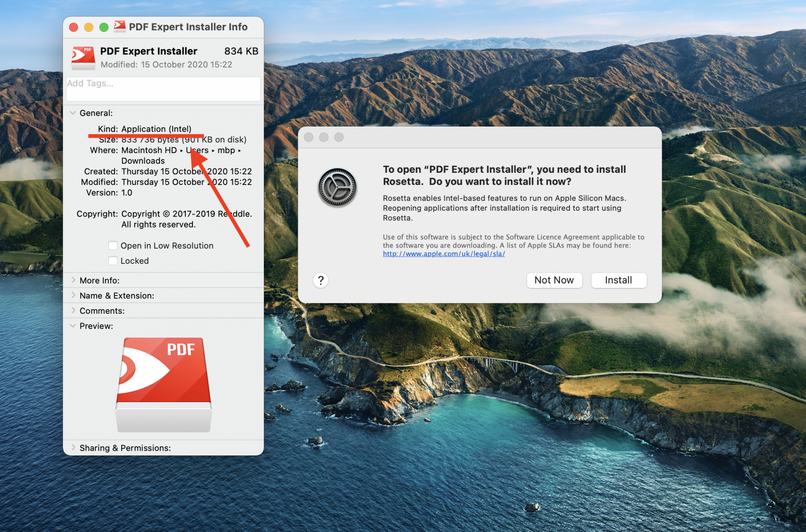Close the Info window with red button
The height and width of the screenshot is (532, 806).
[x=73, y=27]
